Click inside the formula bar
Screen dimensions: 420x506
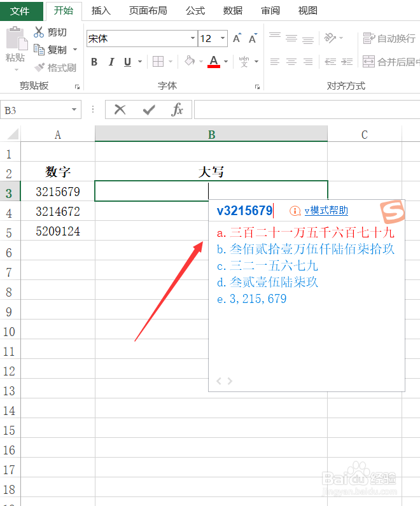[x=307, y=109]
